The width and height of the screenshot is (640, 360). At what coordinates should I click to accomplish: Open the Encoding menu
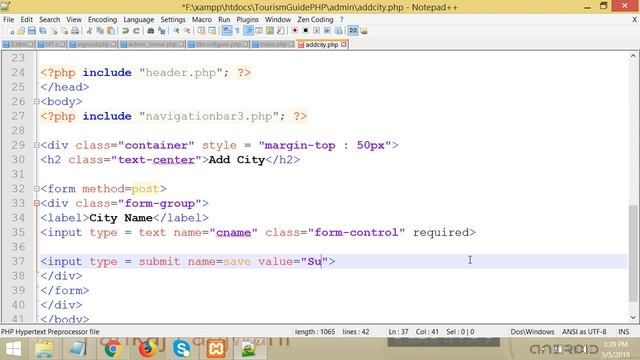tap(102, 20)
